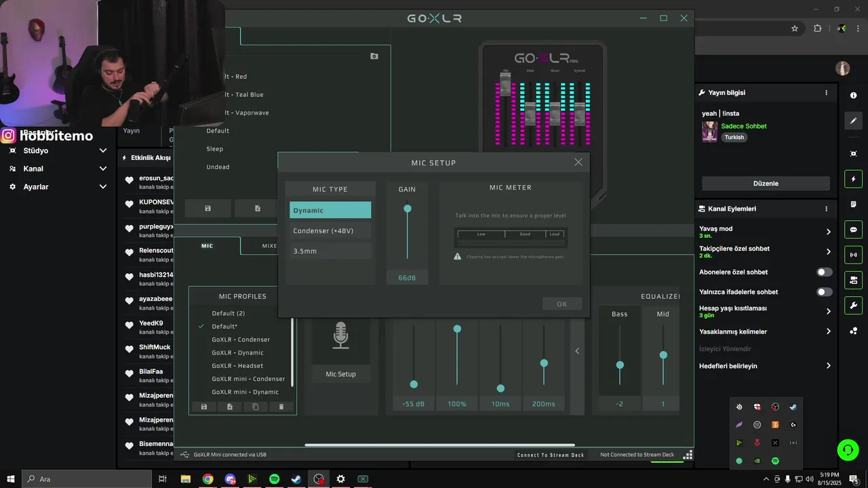The height and width of the screenshot is (488, 868).
Task: Click OK in Mic Setup dialog
Action: tap(562, 304)
